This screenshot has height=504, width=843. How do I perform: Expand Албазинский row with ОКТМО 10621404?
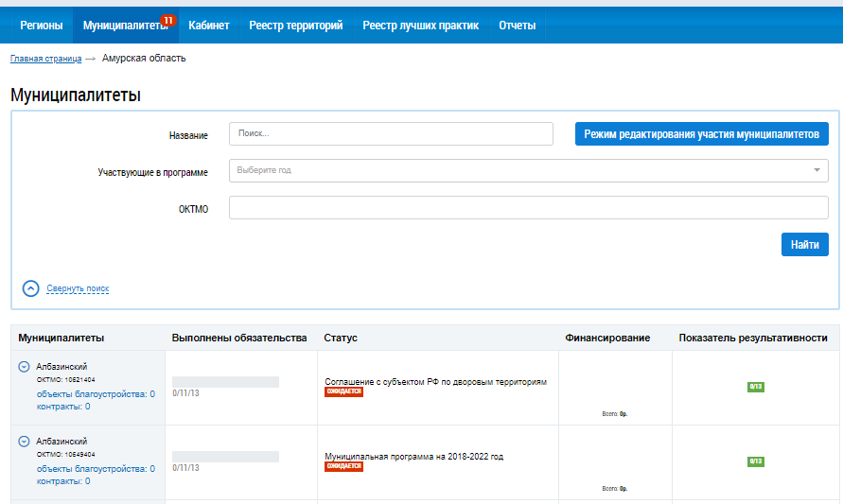(24, 367)
